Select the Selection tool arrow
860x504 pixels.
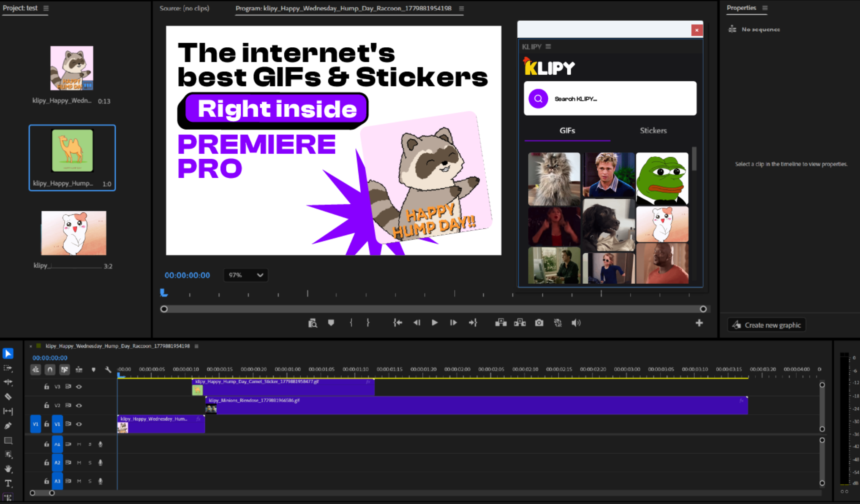tap(8, 353)
